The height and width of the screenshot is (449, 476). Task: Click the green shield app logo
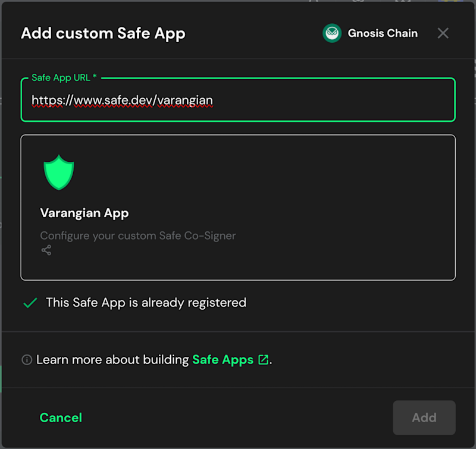(59, 172)
